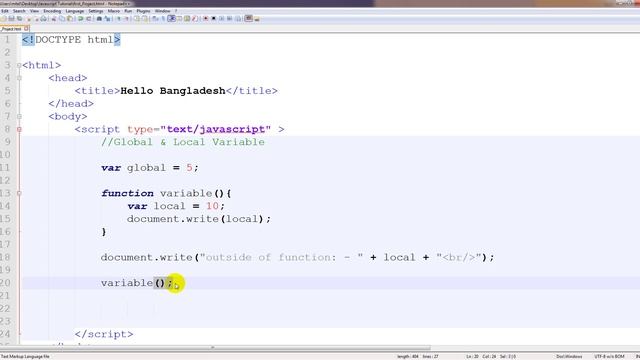Click 'Dos\Windows' in status bar
This screenshot has height=360, width=640.
(569, 356)
